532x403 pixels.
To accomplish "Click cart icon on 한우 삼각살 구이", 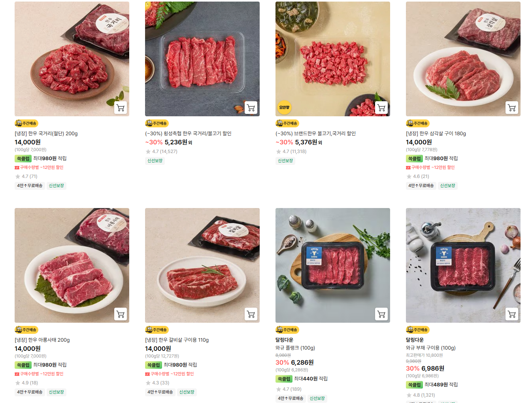I will (x=512, y=108).
